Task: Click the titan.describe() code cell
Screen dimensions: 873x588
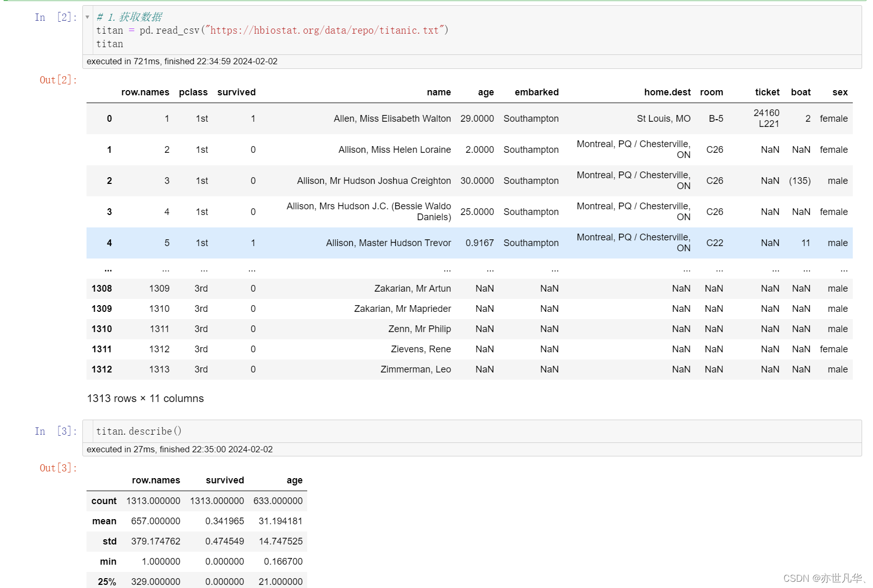Action: pyautogui.click(x=472, y=431)
